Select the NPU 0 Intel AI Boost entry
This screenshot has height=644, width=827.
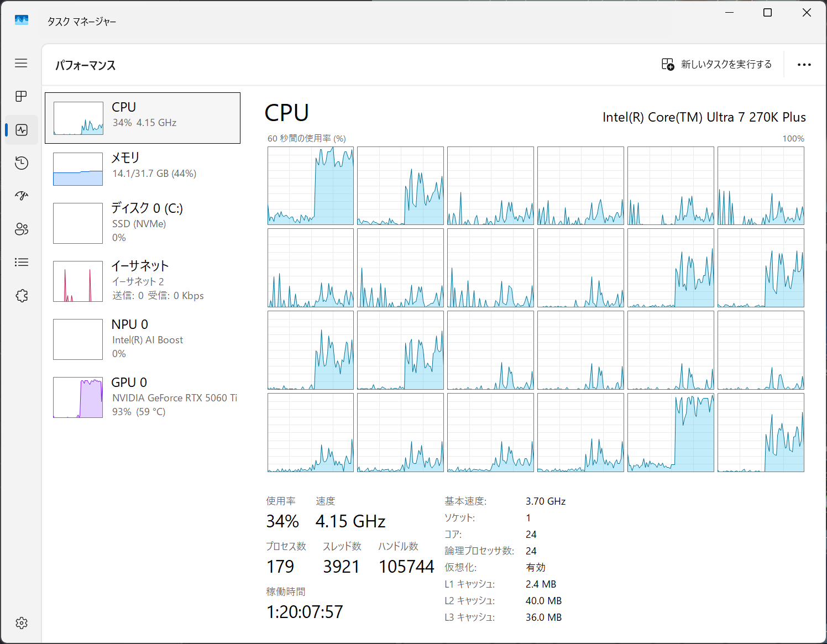(x=143, y=339)
